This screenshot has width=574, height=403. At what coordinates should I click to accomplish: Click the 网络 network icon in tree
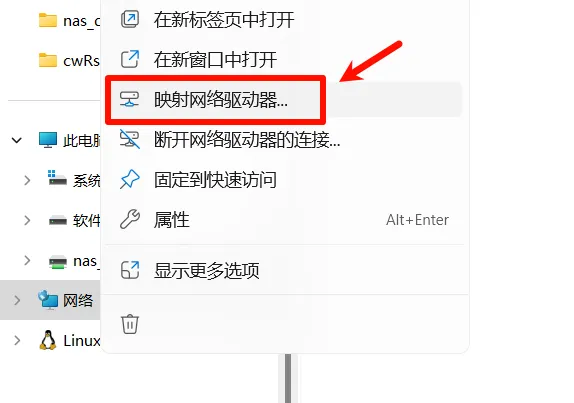pyautogui.click(x=48, y=300)
